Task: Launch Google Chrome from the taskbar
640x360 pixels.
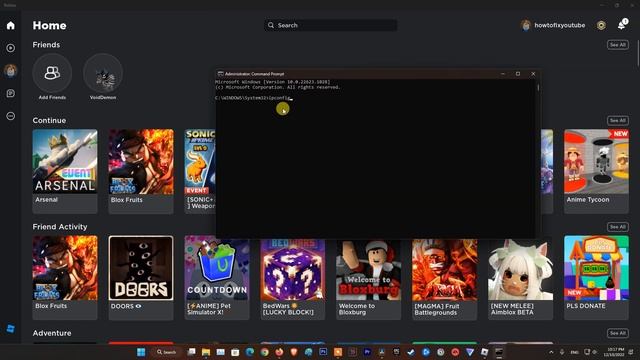Action: point(264,352)
